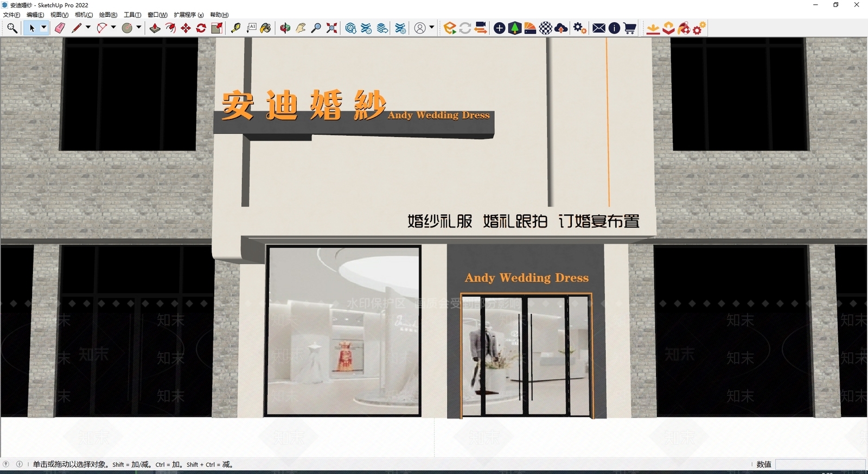The width and height of the screenshot is (868, 474).
Task: Open the 帮助(H) menu
Action: (x=219, y=15)
